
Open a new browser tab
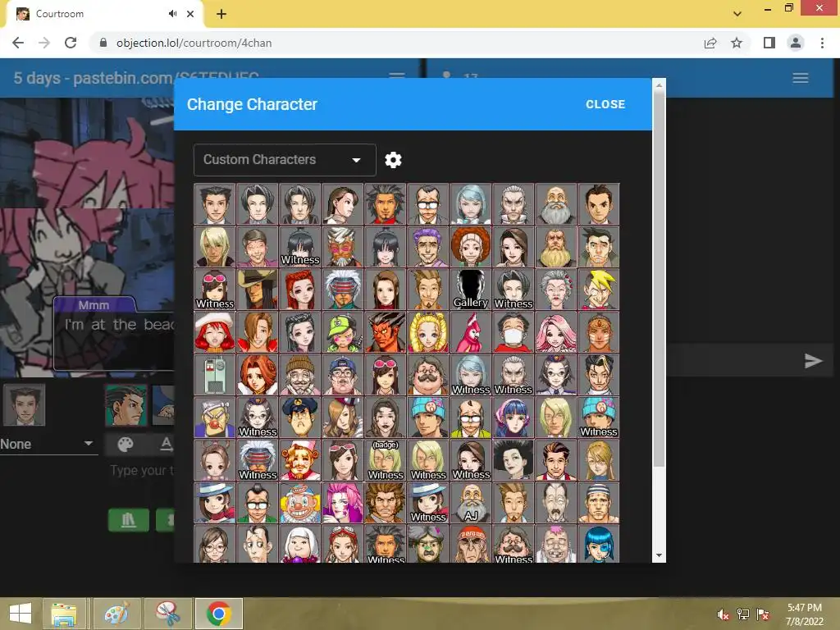tap(221, 14)
